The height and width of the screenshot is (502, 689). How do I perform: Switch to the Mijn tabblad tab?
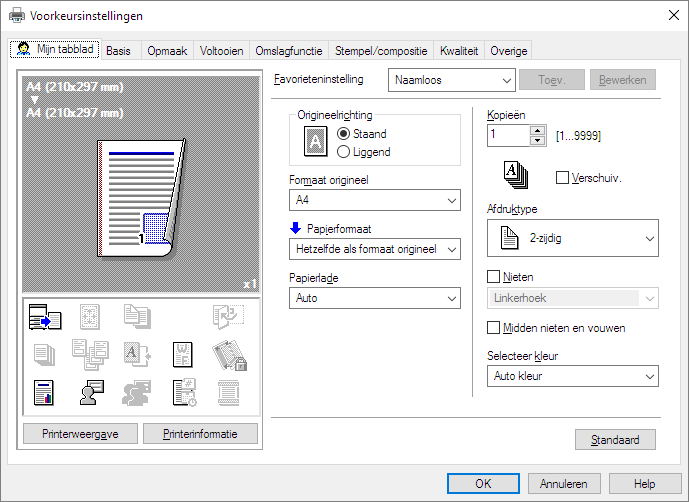[55, 49]
